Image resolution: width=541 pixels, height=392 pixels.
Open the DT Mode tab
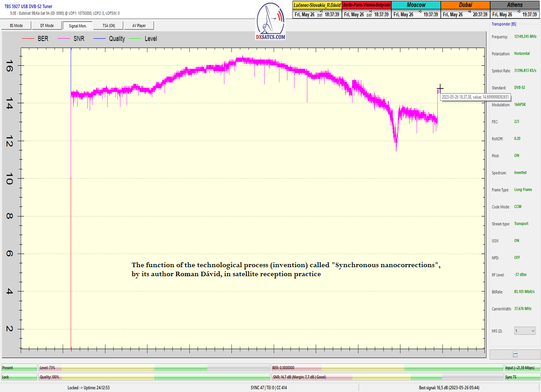pos(46,26)
